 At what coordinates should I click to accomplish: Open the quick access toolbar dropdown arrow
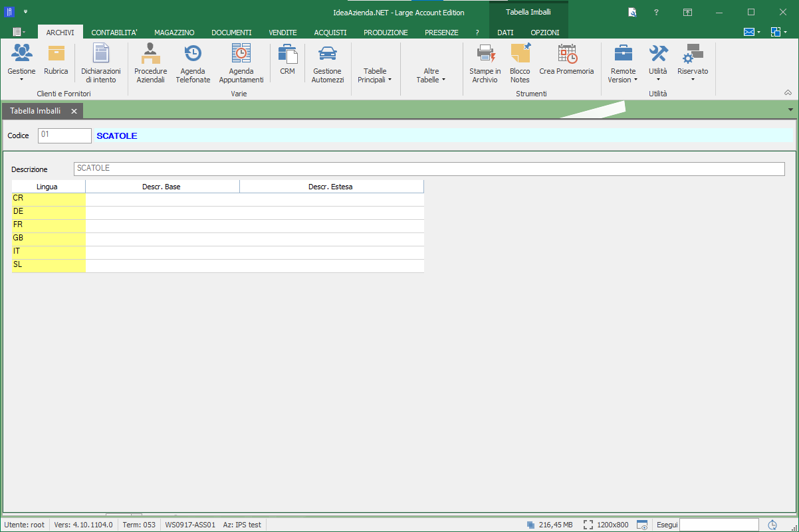click(25, 12)
